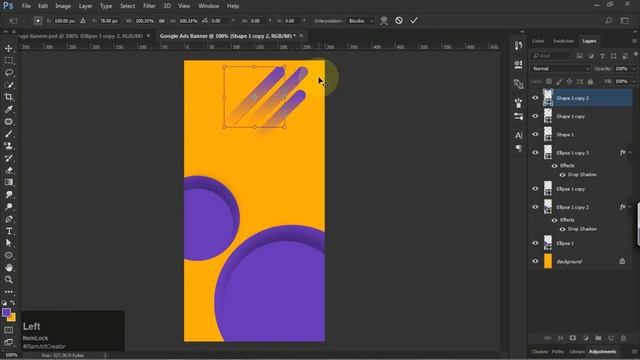Viewport: 640px width, 360px height.
Task: Select the Eyedropper tool
Action: click(x=9, y=109)
